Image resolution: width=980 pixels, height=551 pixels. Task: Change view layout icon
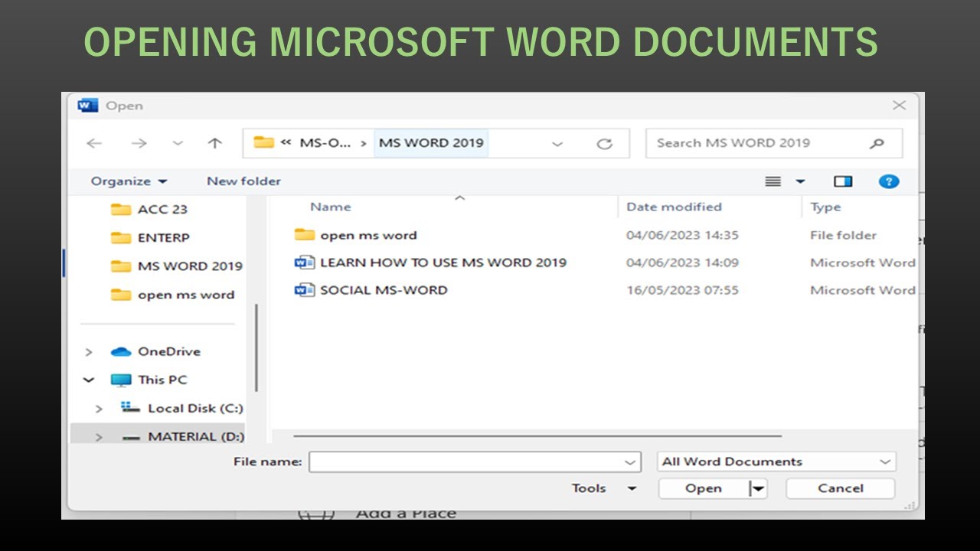(x=773, y=181)
